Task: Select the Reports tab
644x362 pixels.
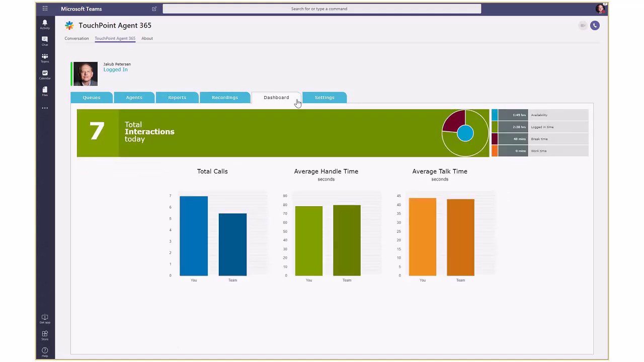Action: 177,98
